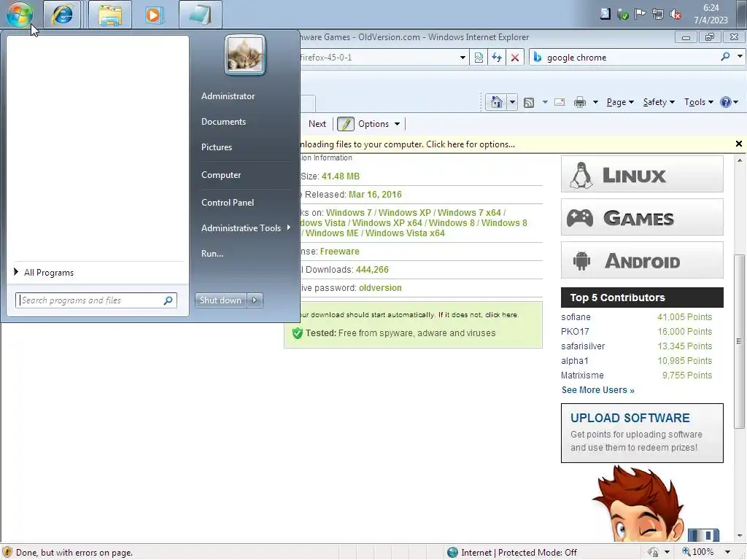Open the Safety menu
Viewport: 747px width, 560px height.
point(659,102)
